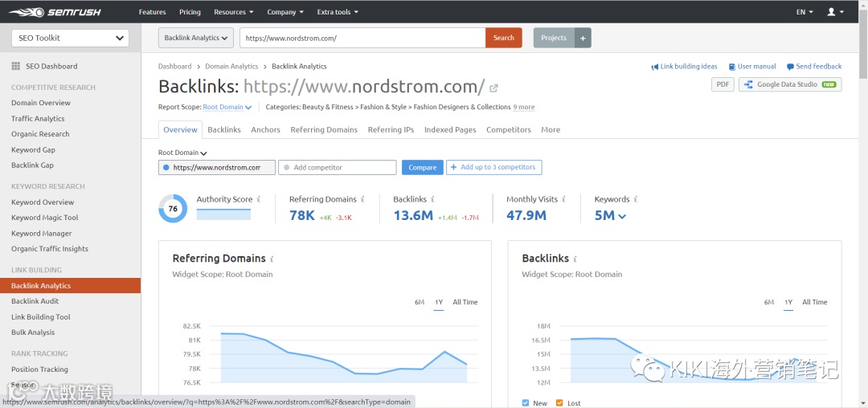This screenshot has height=408, width=868.
Task: Open the EN language dropdown
Action: [805, 11]
